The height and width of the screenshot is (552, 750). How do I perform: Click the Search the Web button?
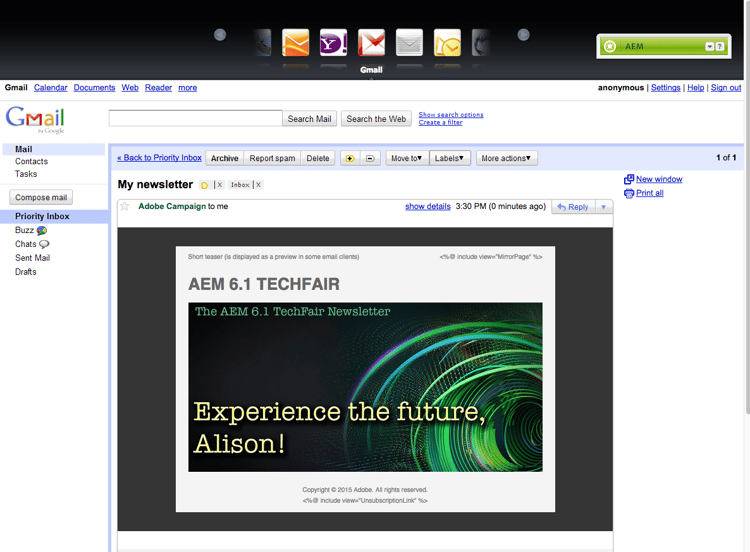[x=376, y=119]
